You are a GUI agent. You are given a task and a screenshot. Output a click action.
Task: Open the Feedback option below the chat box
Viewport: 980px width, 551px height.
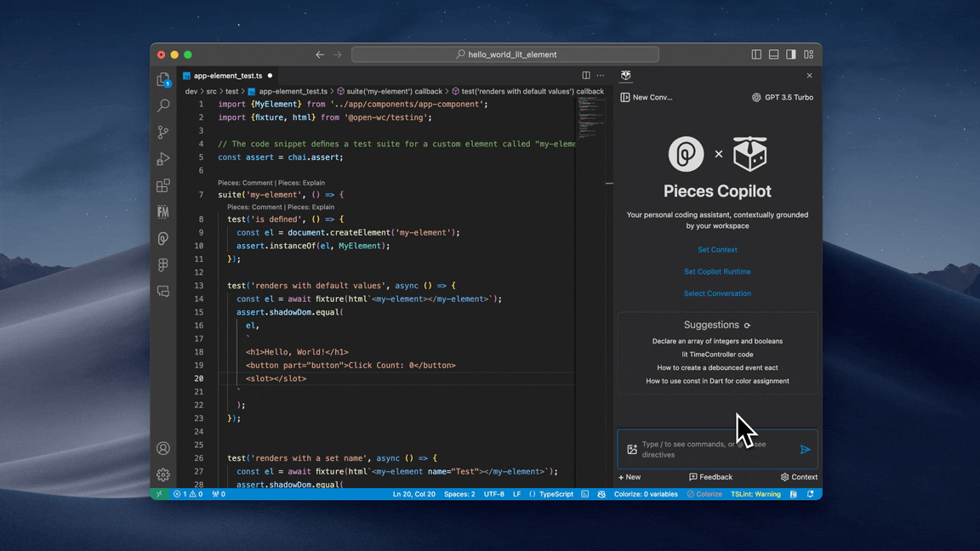coord(711,477)
